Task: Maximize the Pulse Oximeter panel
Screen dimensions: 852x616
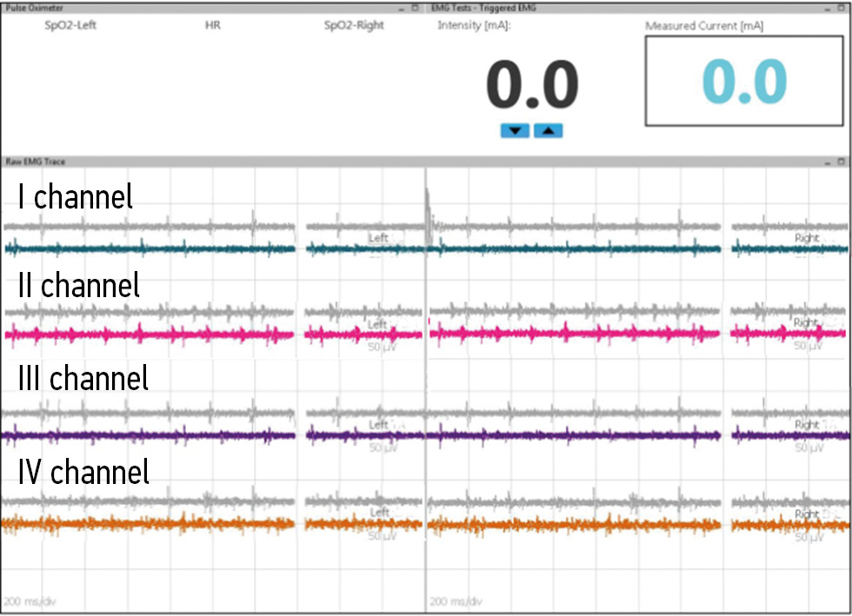Action: pyautogui.click(x=416, y=7)
